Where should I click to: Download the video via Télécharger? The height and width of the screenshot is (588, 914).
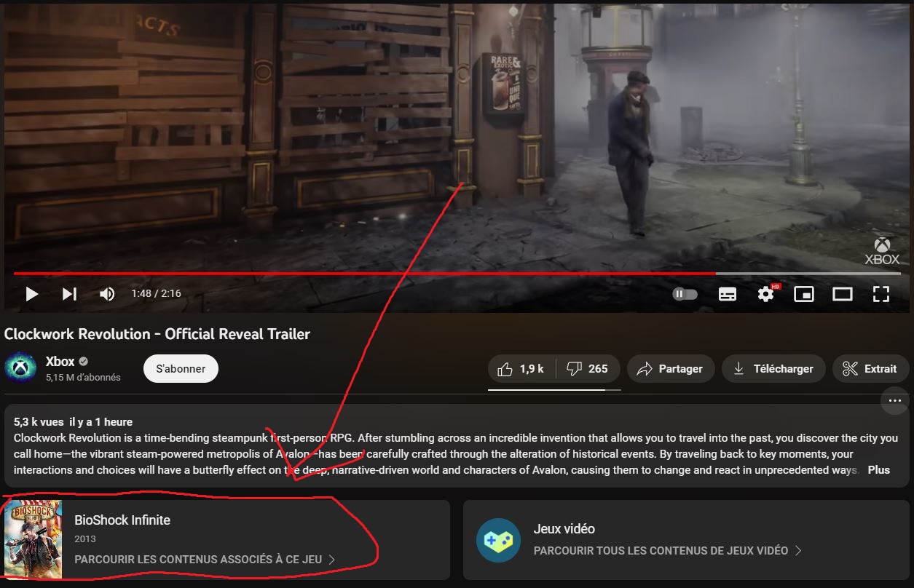click(x=773, y=369)
